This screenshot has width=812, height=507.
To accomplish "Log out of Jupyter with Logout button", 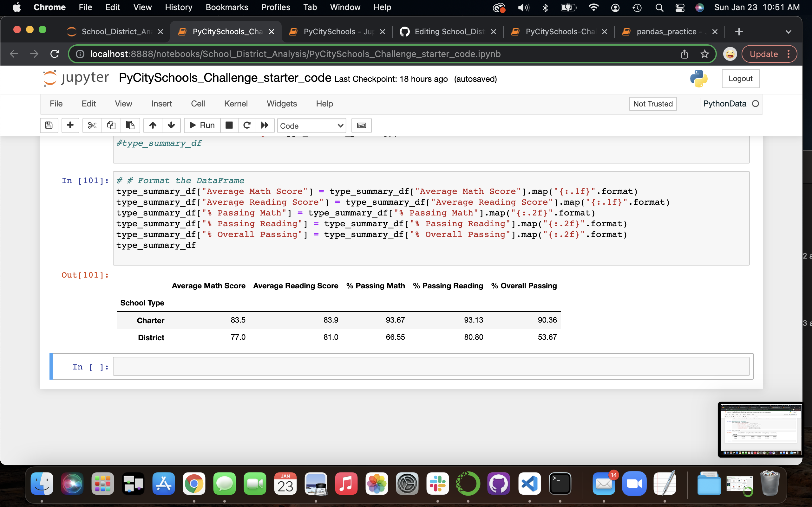I will point(741,79).
